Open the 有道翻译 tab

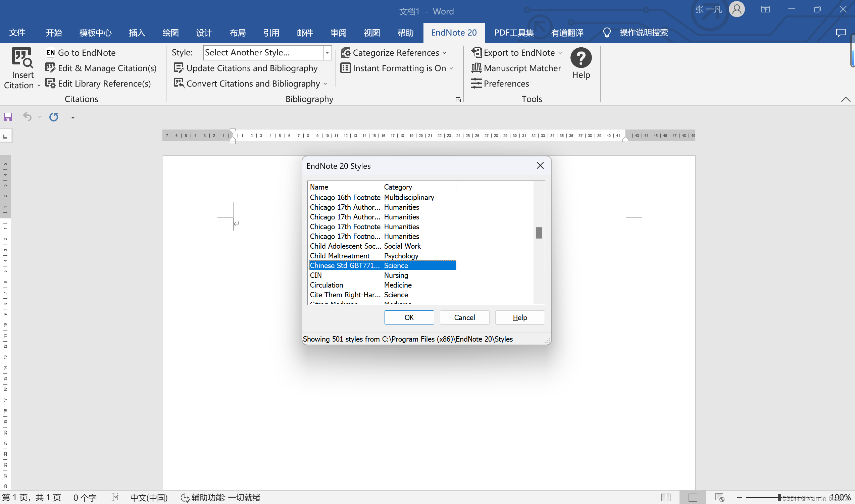click(567, 33)
